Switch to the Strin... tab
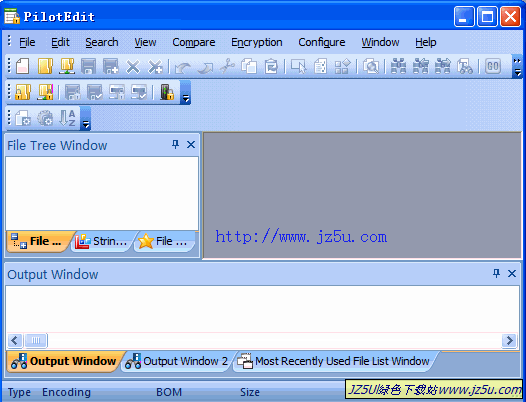The image size is (526, 402). pyautogui.click(x=103, y=241)
